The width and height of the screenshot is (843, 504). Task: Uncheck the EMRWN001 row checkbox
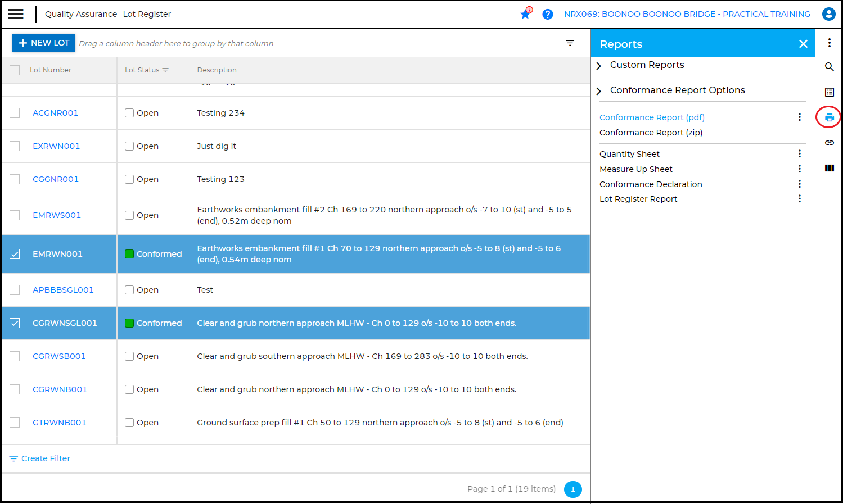coord(15,254)
